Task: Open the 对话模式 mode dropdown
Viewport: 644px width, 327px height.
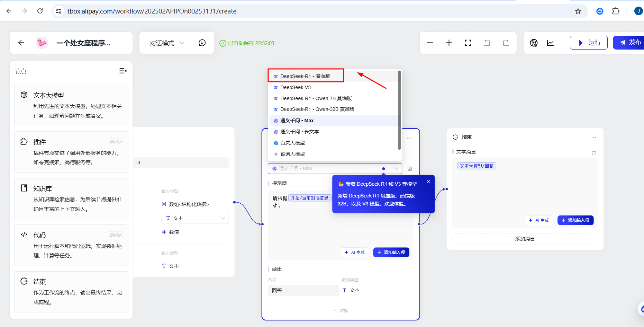Action: [167, 43]
